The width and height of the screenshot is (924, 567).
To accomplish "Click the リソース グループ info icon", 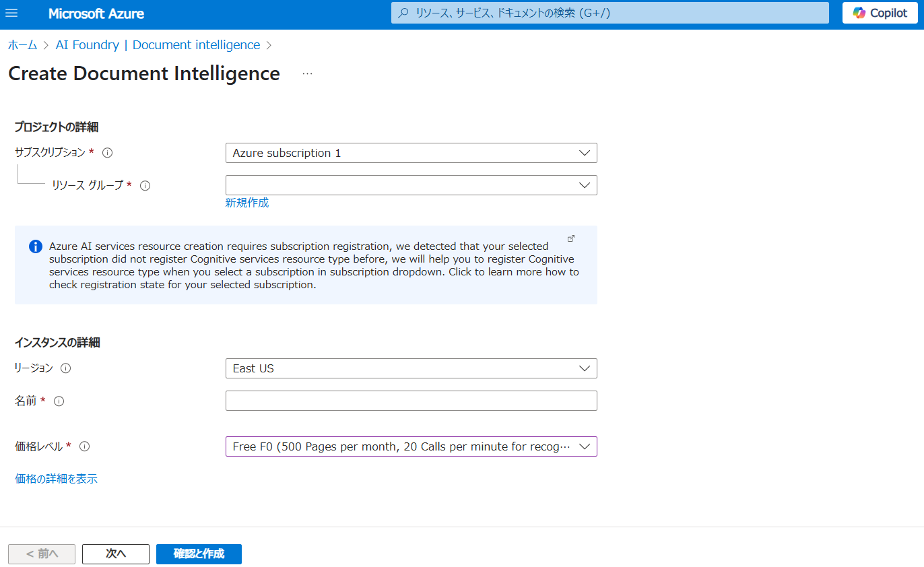I will (145, 185).
